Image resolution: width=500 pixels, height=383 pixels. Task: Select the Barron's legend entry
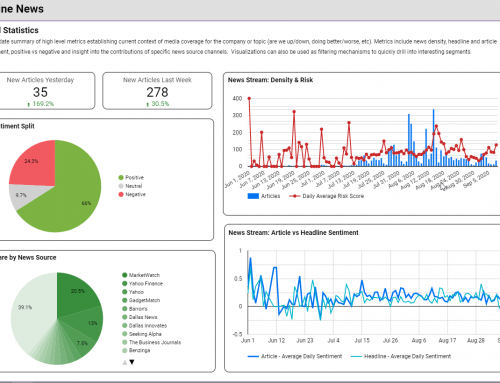coord(135,309)
